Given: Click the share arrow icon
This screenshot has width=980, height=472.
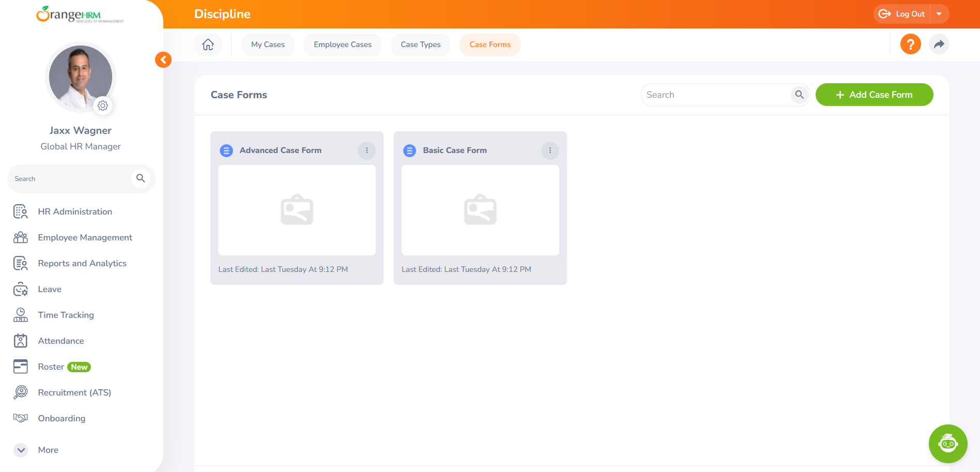Looking at the screenshot, I should pos(939,44).
